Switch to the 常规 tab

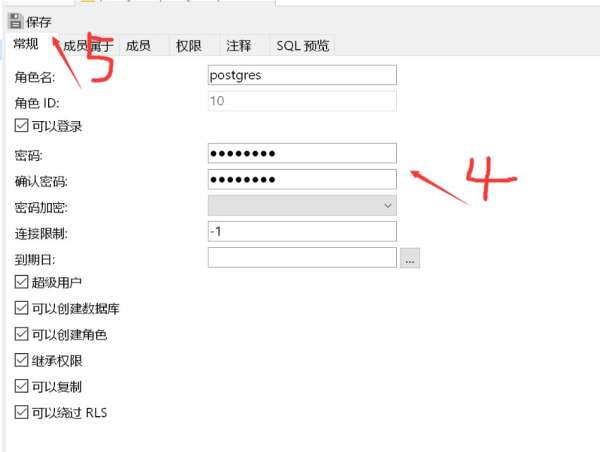point(26,44)
